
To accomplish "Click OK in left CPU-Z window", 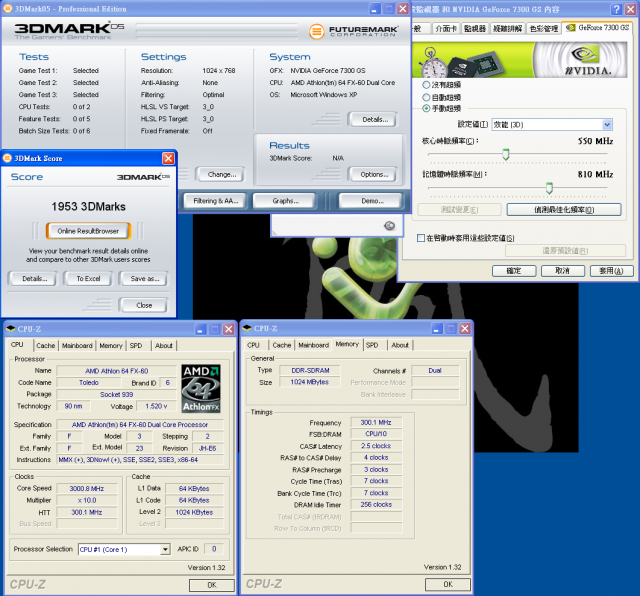I will [211, 585].
